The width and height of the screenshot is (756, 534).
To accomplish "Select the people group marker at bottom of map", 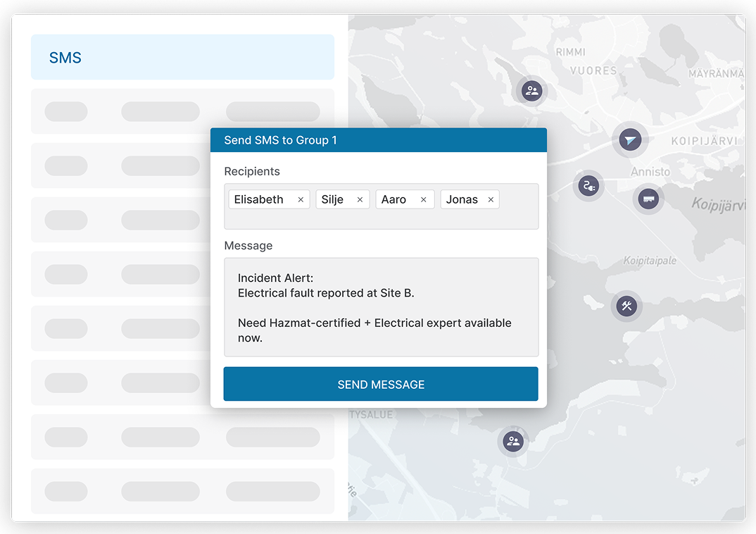I will [513, 442].
